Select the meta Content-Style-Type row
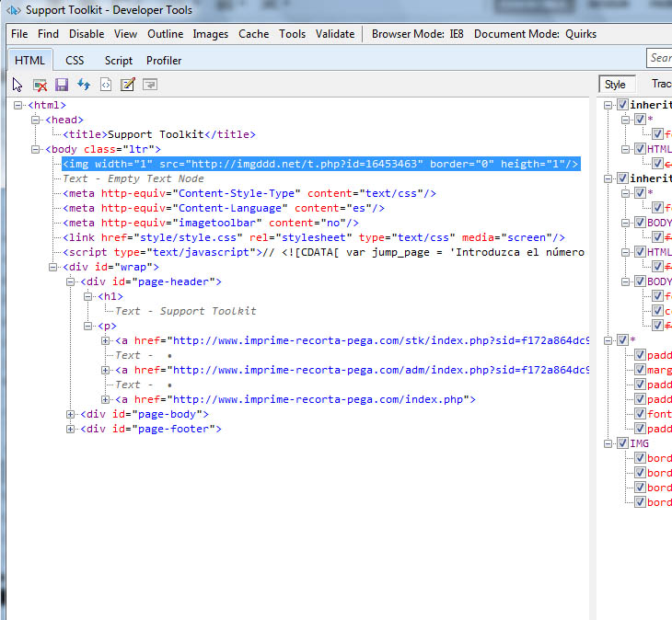Screen dimensions: 672x620 249,193
